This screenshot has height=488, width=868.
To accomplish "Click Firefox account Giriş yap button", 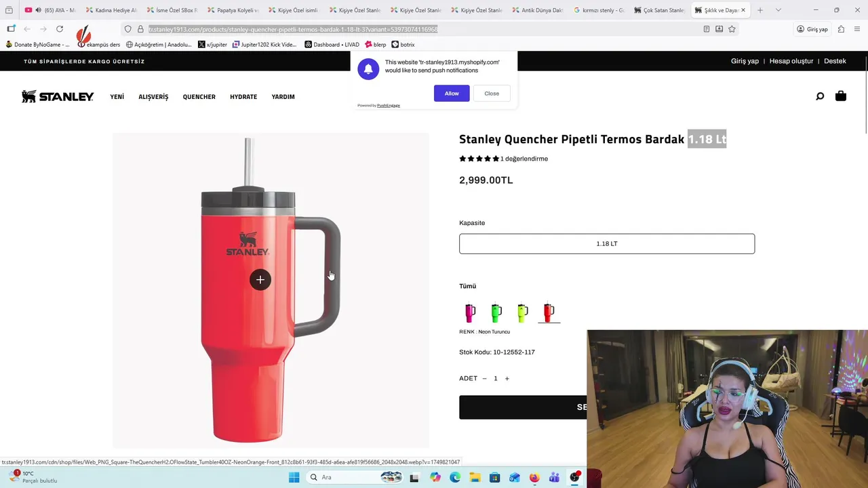I will 812,29.
